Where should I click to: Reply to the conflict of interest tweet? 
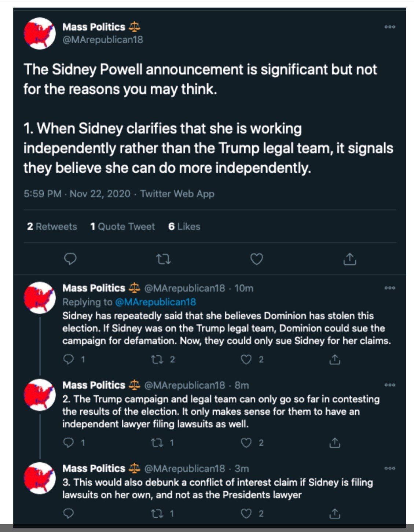pyautogui.click(x=69, y=513)
